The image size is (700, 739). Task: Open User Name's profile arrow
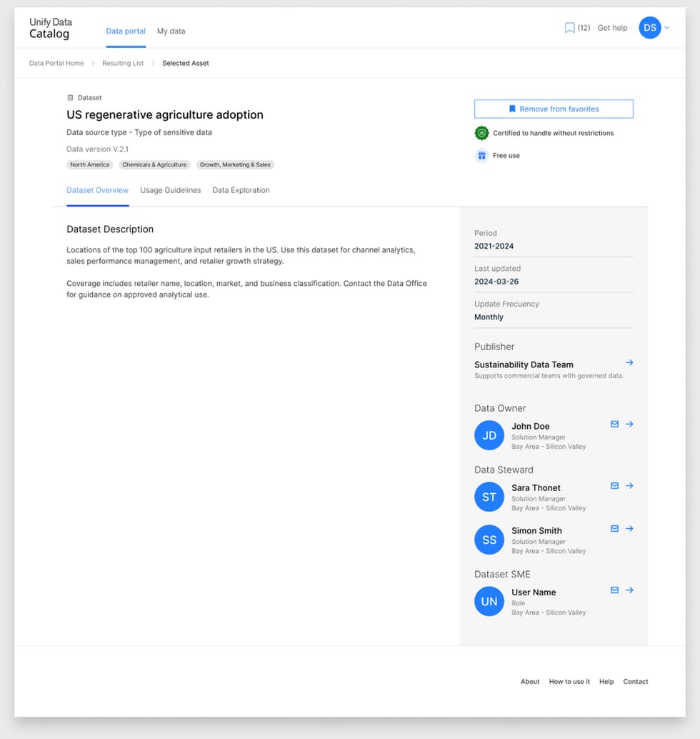629,590
